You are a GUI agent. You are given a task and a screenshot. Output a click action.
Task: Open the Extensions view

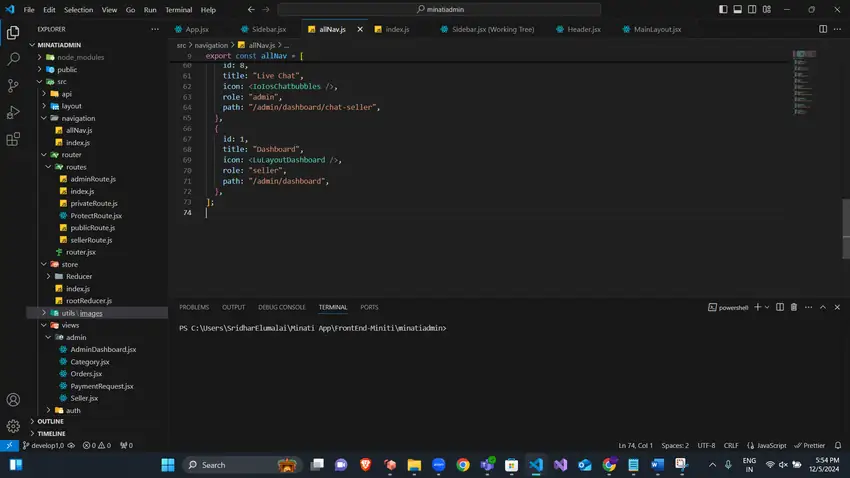pos(13,139)
